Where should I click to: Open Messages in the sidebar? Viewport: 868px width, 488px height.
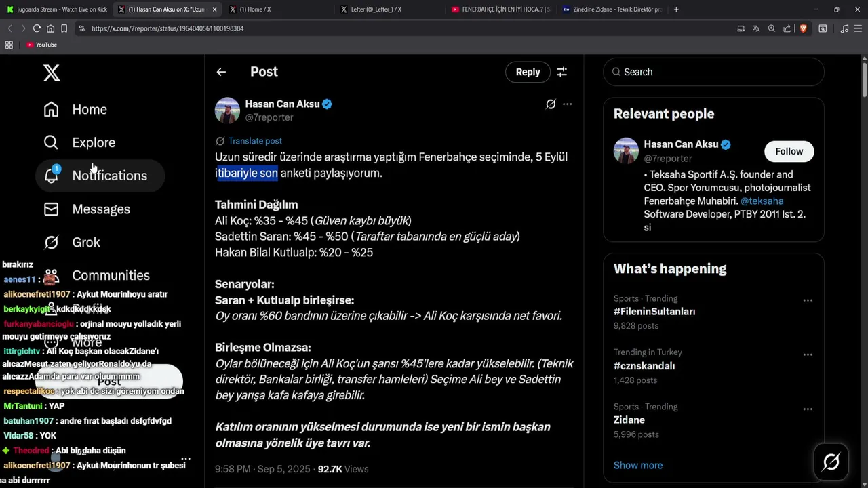pos(87,209)
